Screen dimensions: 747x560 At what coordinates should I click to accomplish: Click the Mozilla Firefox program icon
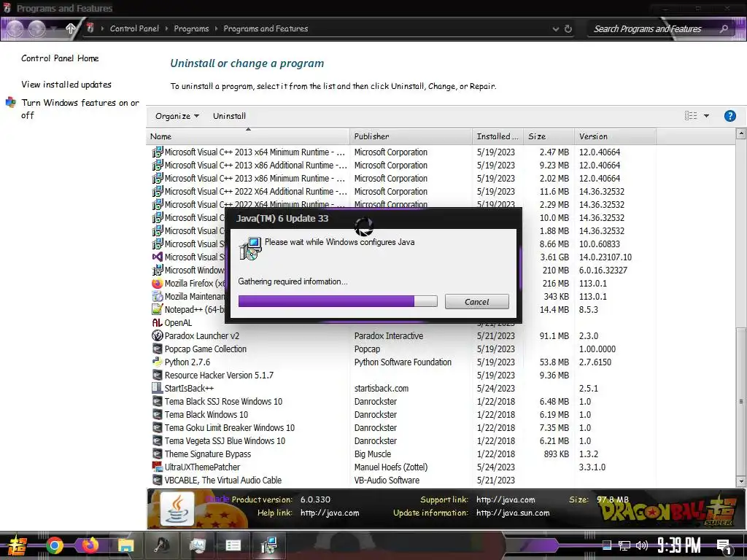point(158,284)
